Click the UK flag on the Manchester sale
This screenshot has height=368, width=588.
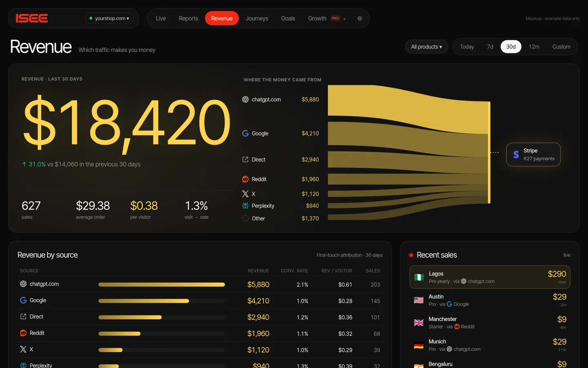pos(419,323)
